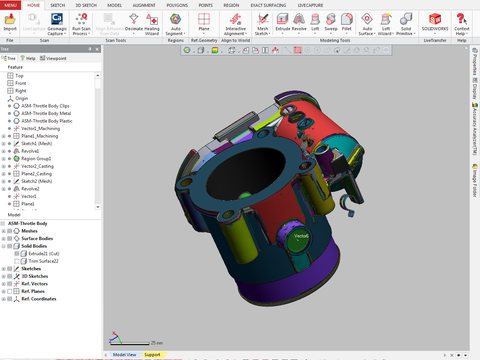Open Geomagic Capture tool
The image size is (480, 360).
click(56, 24)
